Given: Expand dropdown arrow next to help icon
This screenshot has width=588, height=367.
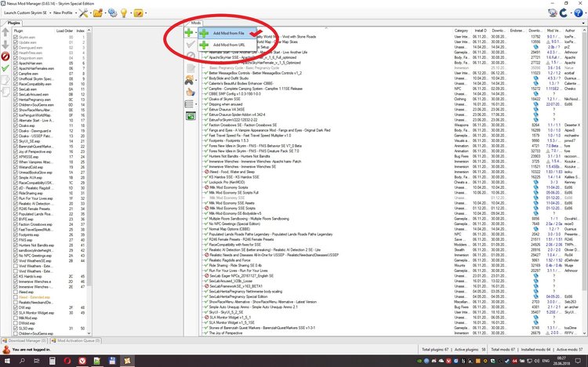Looking at the screenshot, I should [x=584, y=13].
